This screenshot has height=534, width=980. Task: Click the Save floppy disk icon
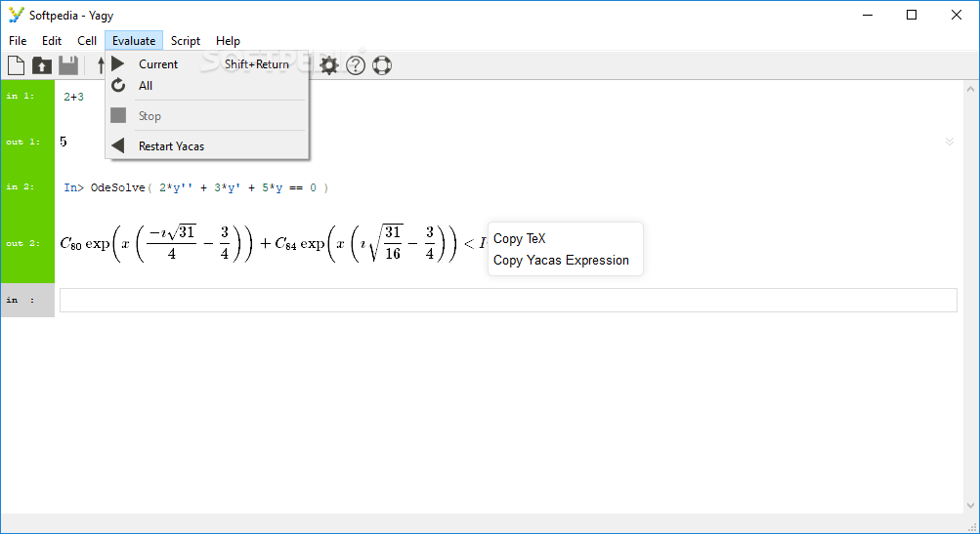tap(68, 65)
